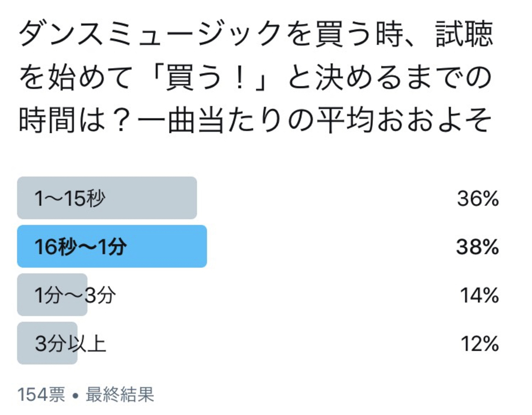Click the 1〜15秒 poll result bar
This screenshot has width=532, height=415.
[107, 198]
